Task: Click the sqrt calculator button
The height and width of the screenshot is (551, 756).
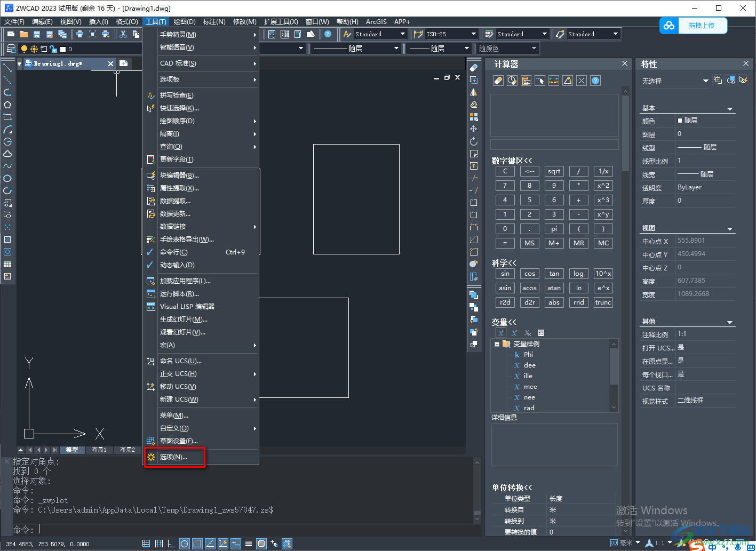Action: pyautogui.click(x=554, y=171)
